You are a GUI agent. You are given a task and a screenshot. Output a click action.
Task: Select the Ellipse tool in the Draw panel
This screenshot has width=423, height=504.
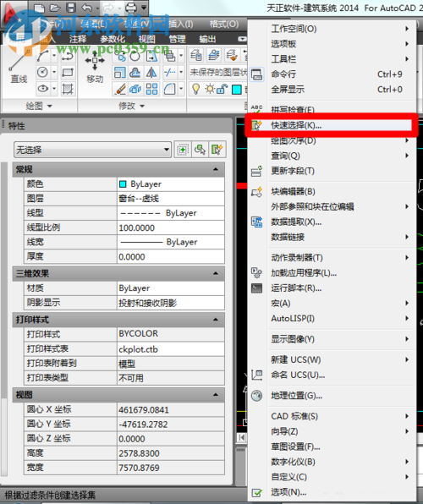tap(43, 89)
